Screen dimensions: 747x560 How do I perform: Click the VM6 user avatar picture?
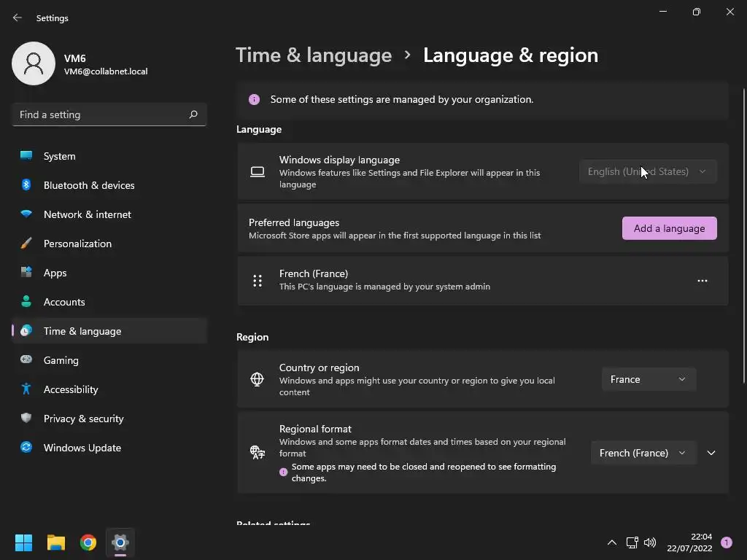(34, 63)
